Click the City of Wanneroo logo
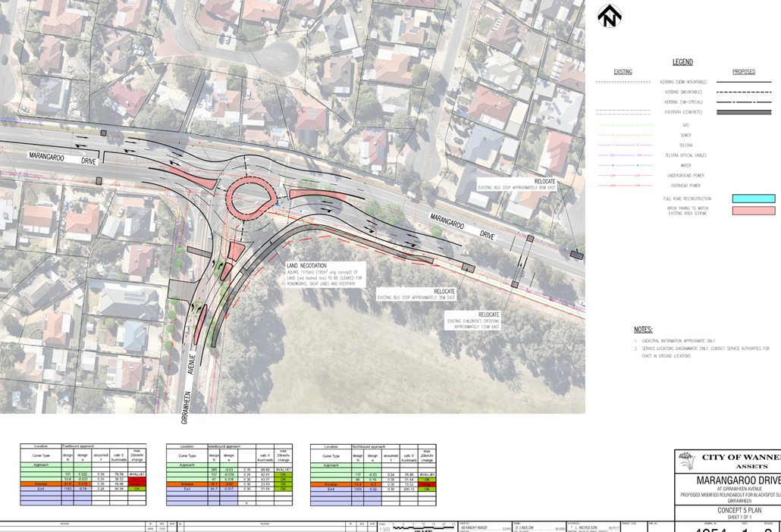Viewport: 781px width, 532px height. (x=688, y=462)
